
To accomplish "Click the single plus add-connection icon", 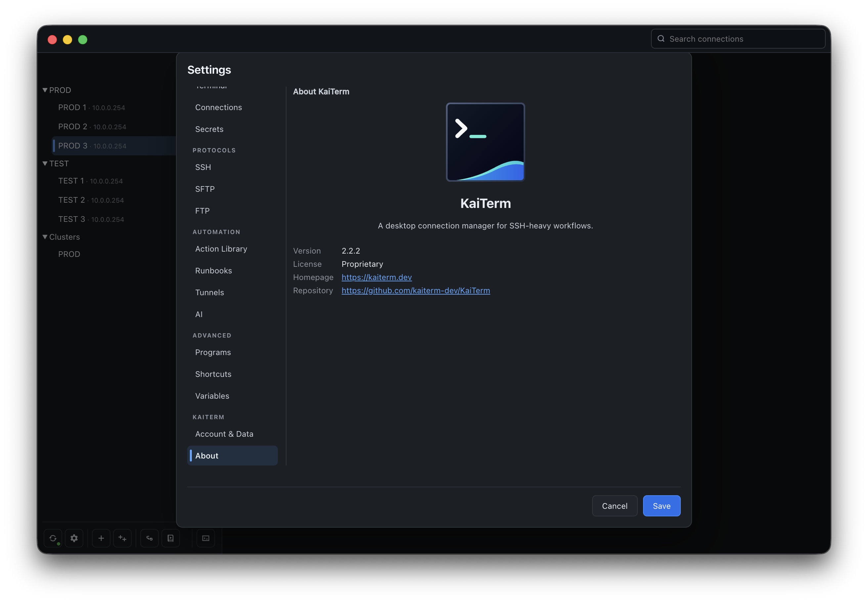I will click(101, 538).
